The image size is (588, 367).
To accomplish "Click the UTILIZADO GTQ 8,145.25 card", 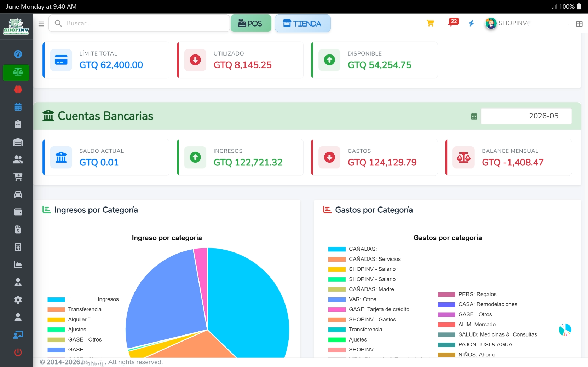I will tap(240, 60).
